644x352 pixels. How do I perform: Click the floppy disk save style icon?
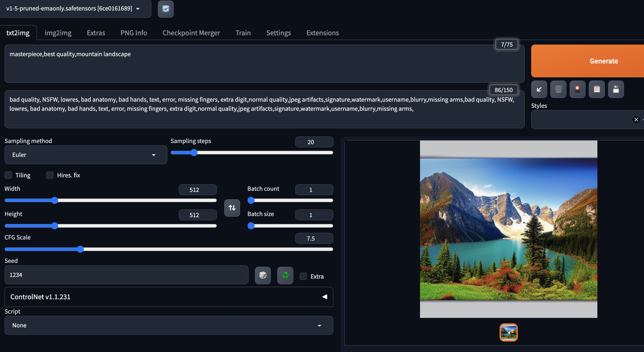tap(616, 89)
